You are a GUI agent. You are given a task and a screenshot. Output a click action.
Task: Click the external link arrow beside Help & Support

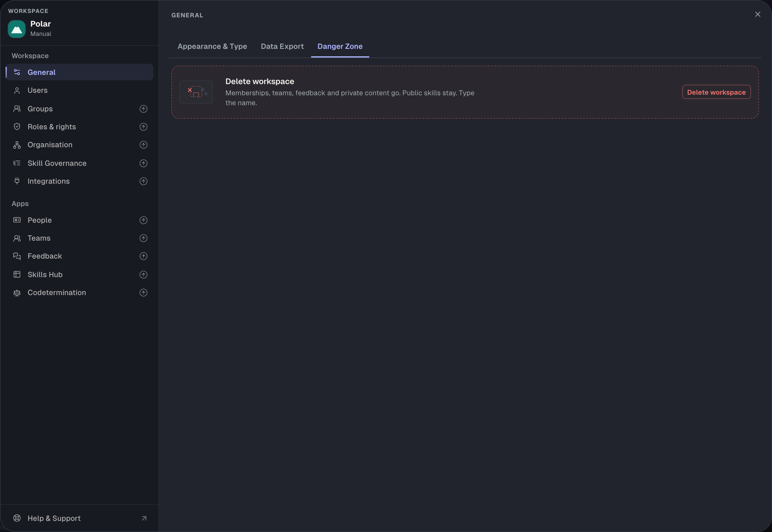pyautogui.click(x=144, y=518)
